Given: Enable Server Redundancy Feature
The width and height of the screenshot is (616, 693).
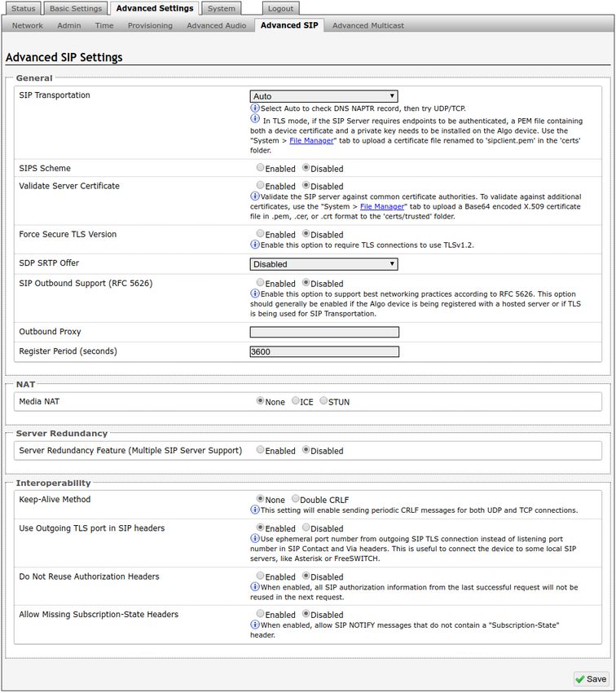Looking at the screenshot, I should coord(260,450).
